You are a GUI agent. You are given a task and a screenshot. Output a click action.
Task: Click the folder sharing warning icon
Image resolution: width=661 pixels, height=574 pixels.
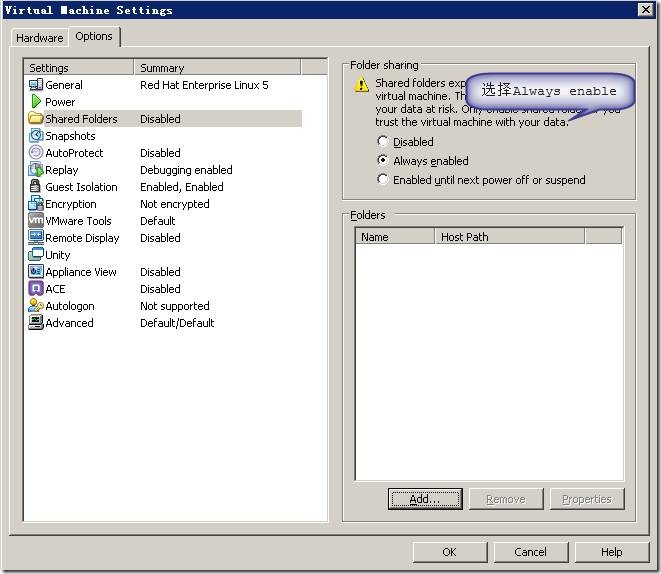(x=361, y=84)
